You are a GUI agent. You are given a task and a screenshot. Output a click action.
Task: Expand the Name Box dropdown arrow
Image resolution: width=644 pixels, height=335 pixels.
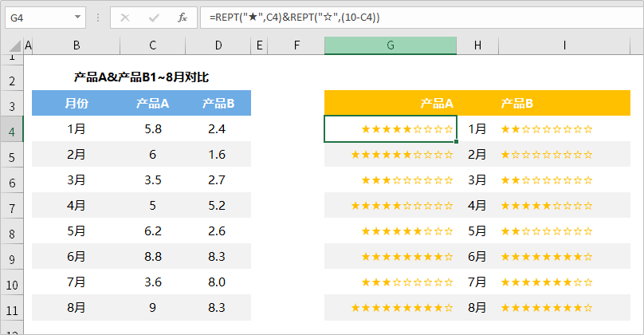[x=77, y=17]
